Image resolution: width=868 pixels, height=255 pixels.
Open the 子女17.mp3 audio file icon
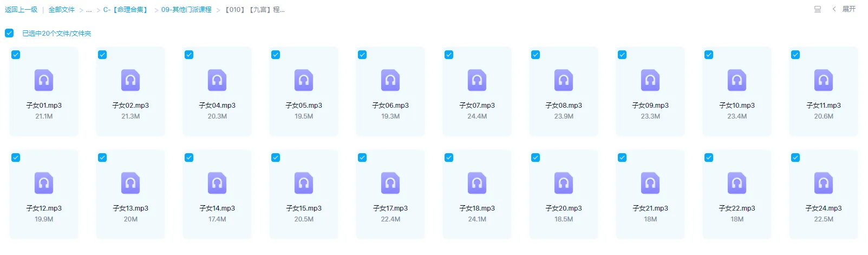(x=390, y=183)
